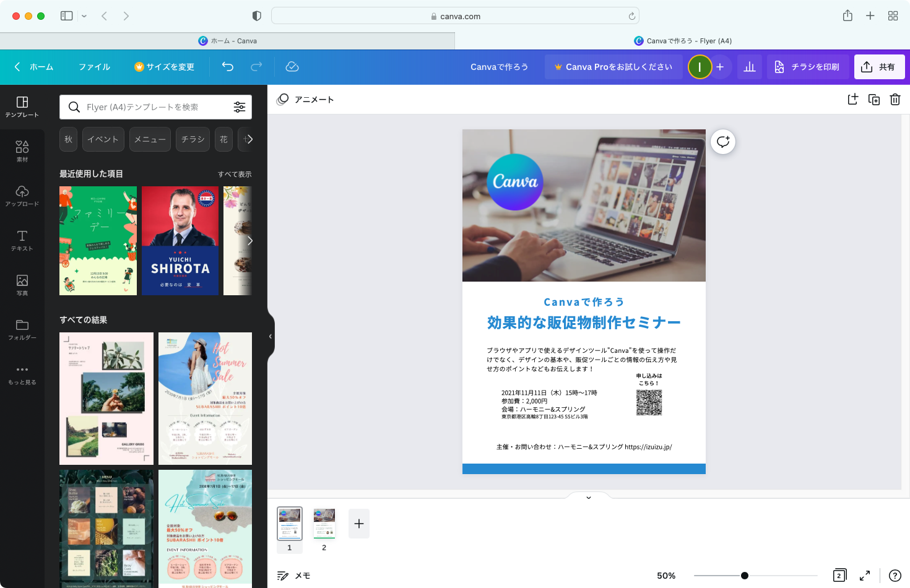Open Safari sidebar dropdown chevron

[x=84, y=16]
